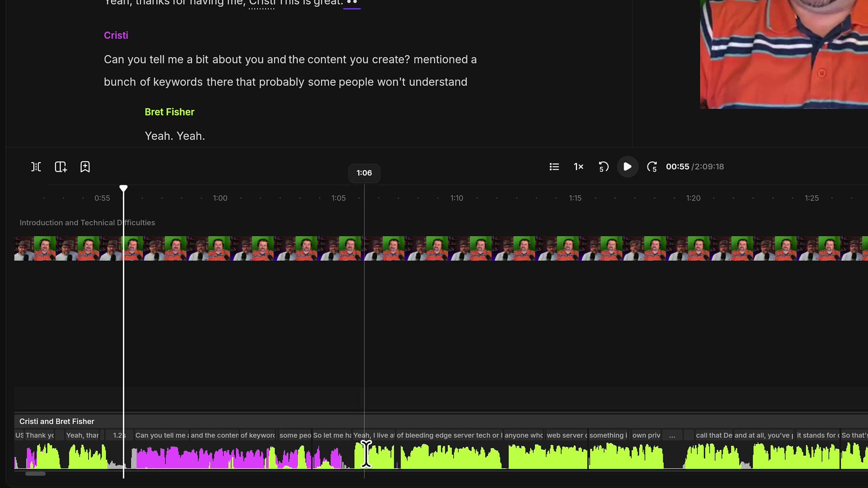The width and height of the screenshot is (868, 488).
Task: Select the 'Introduction and Technical Difficulties' scene label
Action: [87, 223]
